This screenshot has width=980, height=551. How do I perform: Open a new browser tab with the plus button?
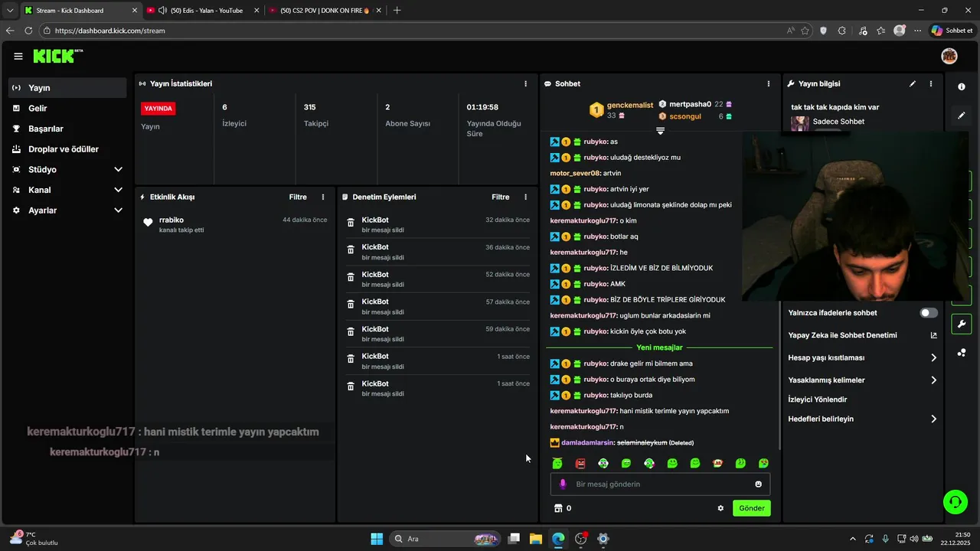(397, 11)
